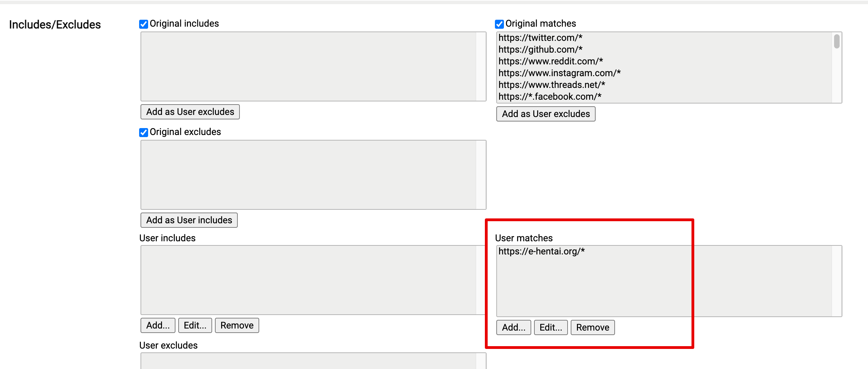Click Add under the User matches list
Viewport: 868px width, 369px height.
(x=514, y=327)
